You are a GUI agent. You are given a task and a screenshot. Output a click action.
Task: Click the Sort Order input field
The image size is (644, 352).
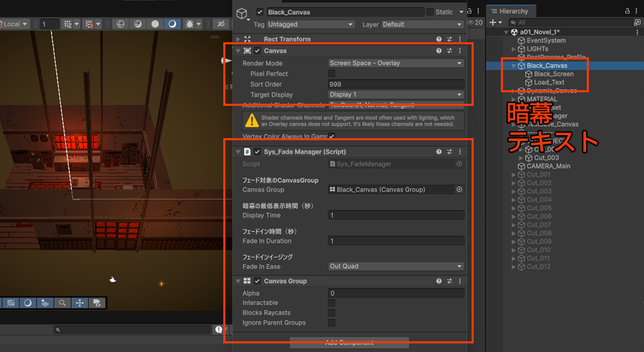coord(396,84)
